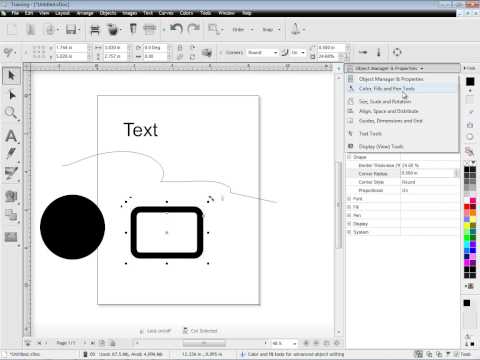Image resolution: width=480 pixels, height=360 pixels.
Task: Open the Arrange menu
Action: [x=85, y=13]
